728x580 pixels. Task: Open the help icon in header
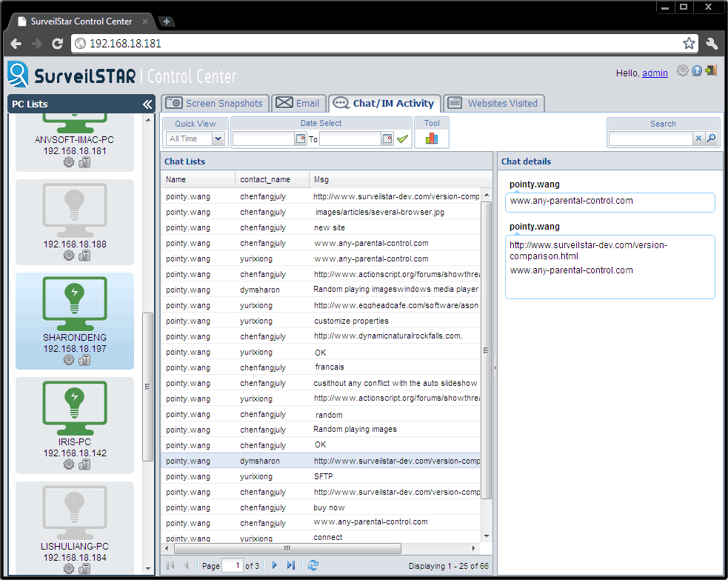pos(697,70)
